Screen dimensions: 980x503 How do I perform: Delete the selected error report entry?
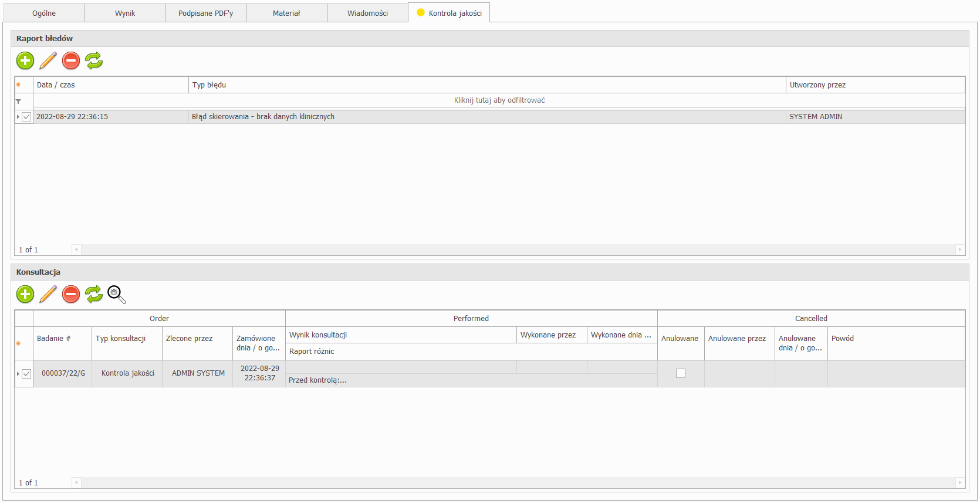coord(71,60)
